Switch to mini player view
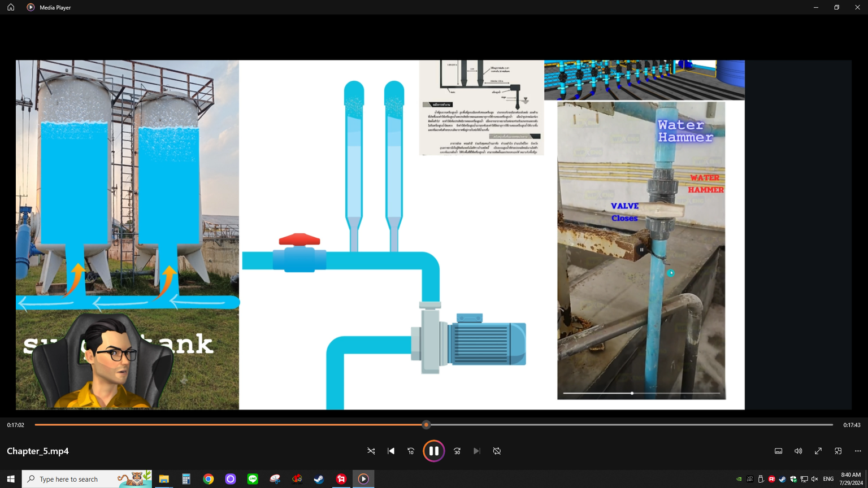 coord(838,451)
